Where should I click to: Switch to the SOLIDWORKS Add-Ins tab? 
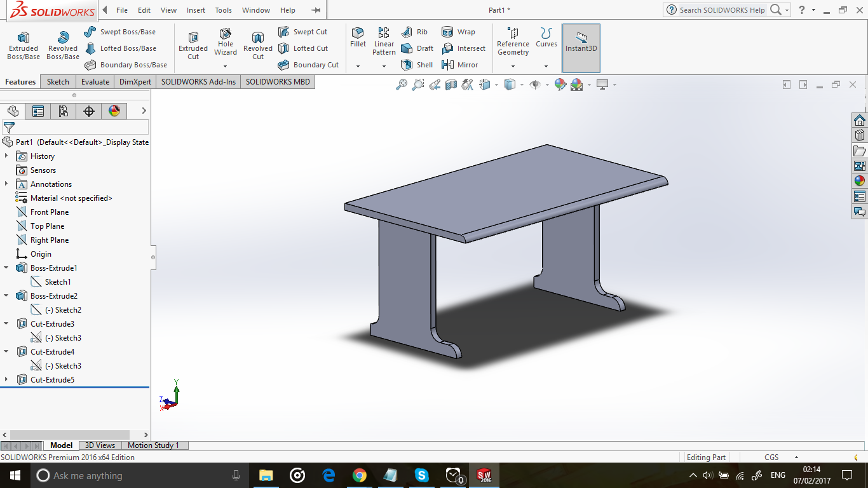(198, 81)
